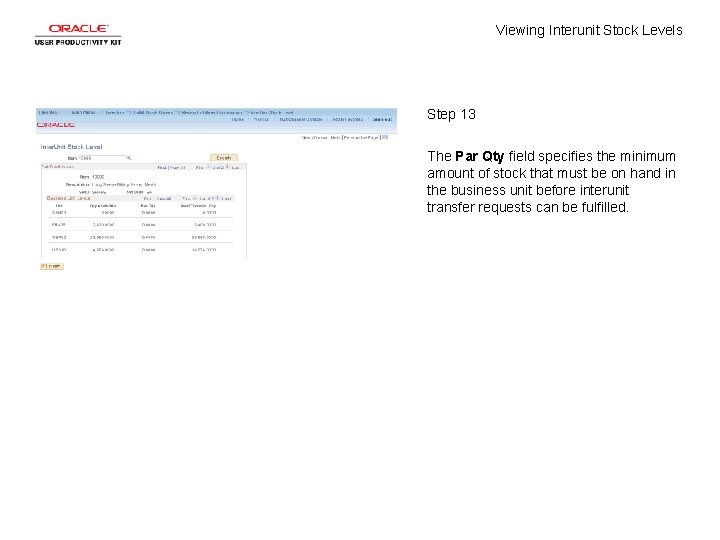
Task: Click View All in item header bar
Action: 176,168
